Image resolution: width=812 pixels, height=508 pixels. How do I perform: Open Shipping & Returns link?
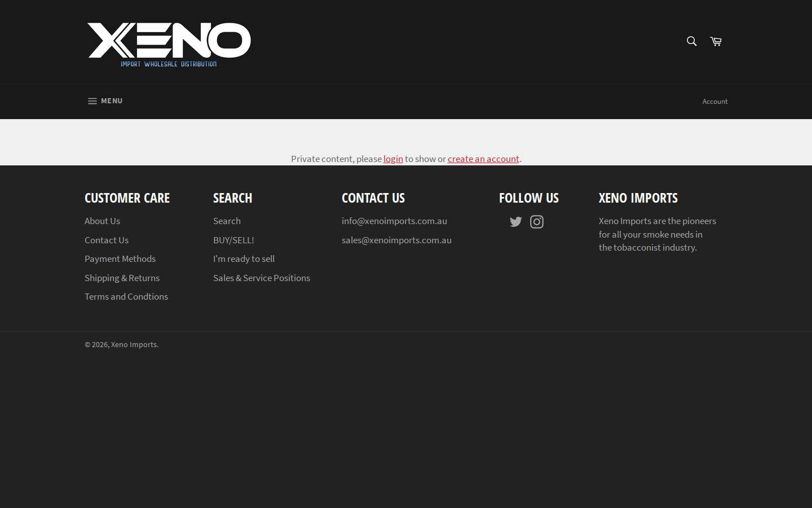click(122, 278)
